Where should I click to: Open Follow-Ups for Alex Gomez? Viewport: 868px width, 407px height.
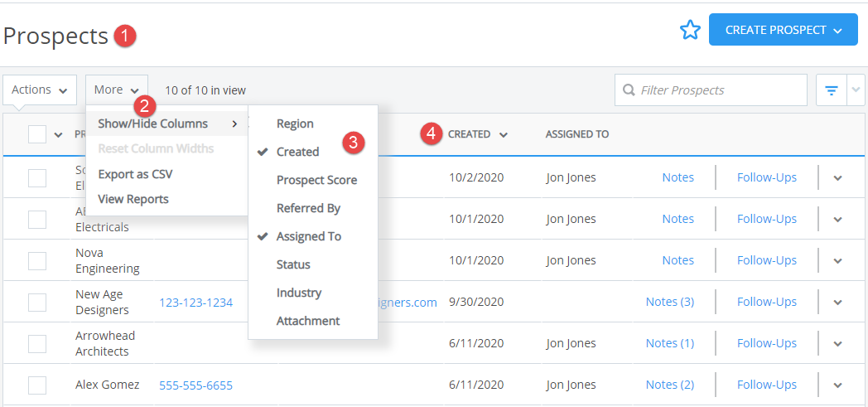click(x=767, y=385)
